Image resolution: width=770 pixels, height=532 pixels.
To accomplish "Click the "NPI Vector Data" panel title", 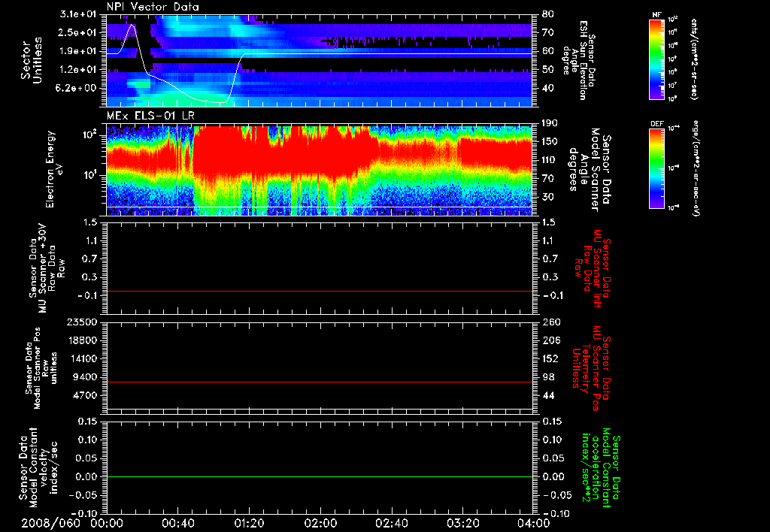I will coord(153,7).
